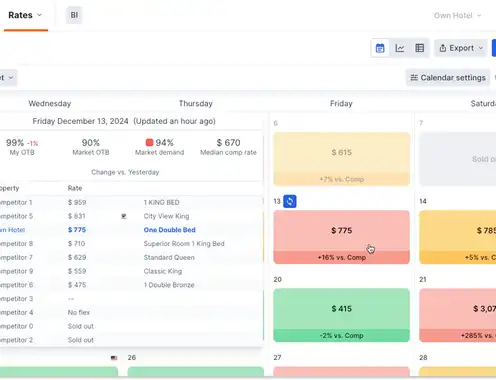Click the Rate column header
Screen dimensions: 496x380
[x=75, y=188]
